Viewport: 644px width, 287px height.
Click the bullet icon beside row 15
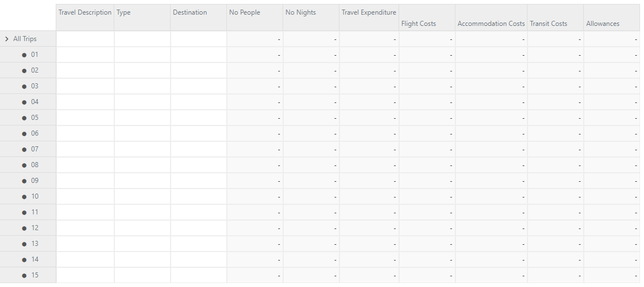click(24, 276)
